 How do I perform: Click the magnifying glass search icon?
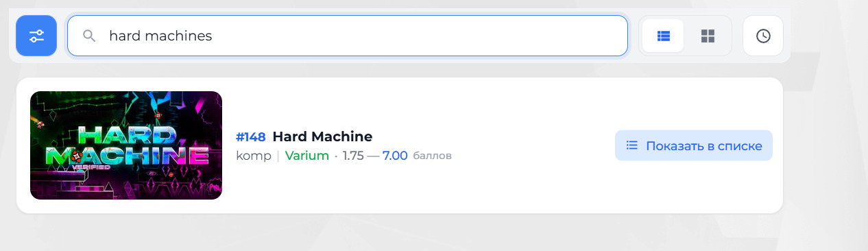pyautogui.click(x=89, y=36)
